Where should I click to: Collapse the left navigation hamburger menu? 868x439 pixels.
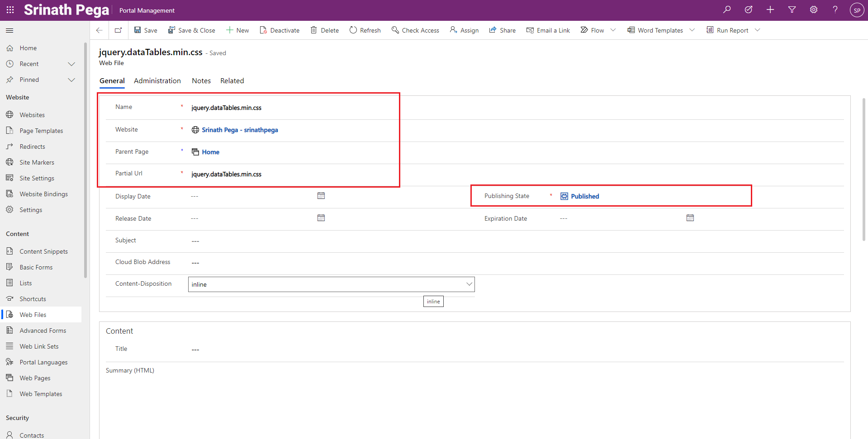tap(9, 30)
